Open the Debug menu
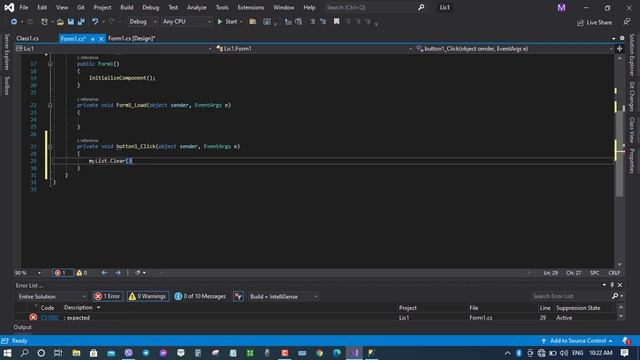640x360 pixels. pyautogui.click(x=151, y=7)
